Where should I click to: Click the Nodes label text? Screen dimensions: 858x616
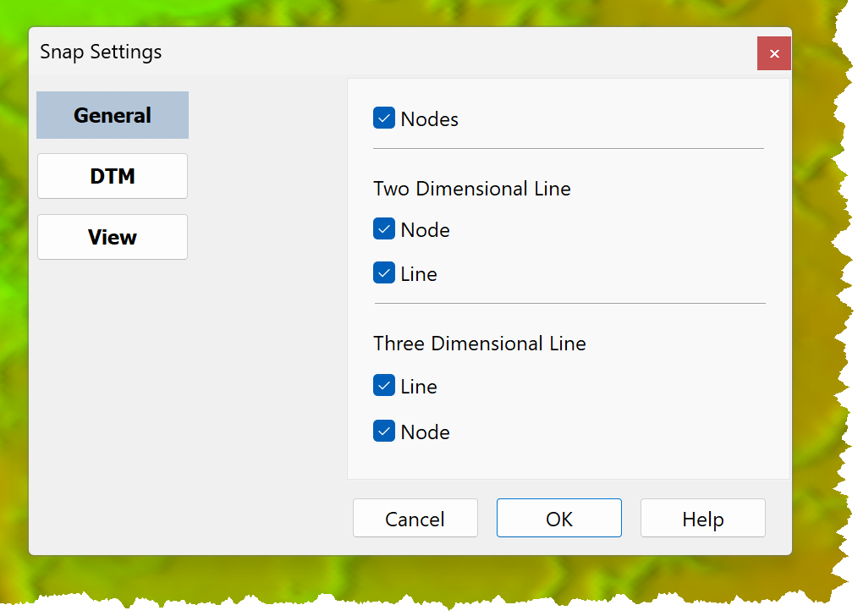pos(430,119)
